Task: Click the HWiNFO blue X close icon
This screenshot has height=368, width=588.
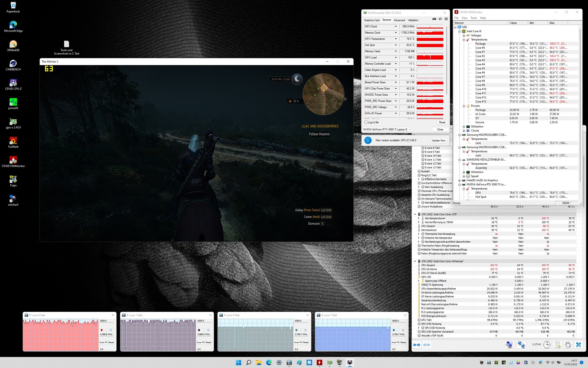Action: point(578,345)
